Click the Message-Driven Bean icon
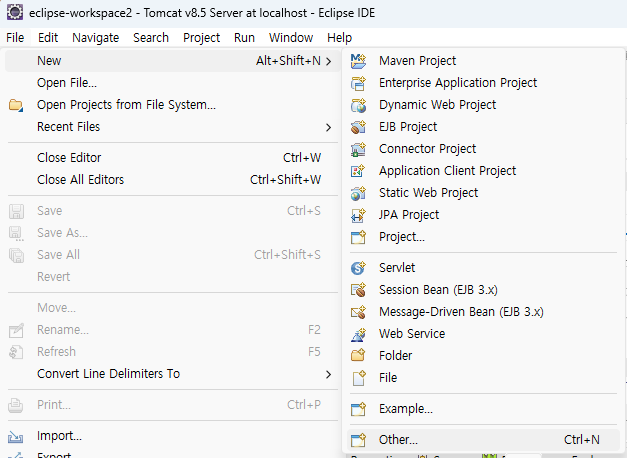The height and width of the screenshot is (458, 627). coord(358,312)
